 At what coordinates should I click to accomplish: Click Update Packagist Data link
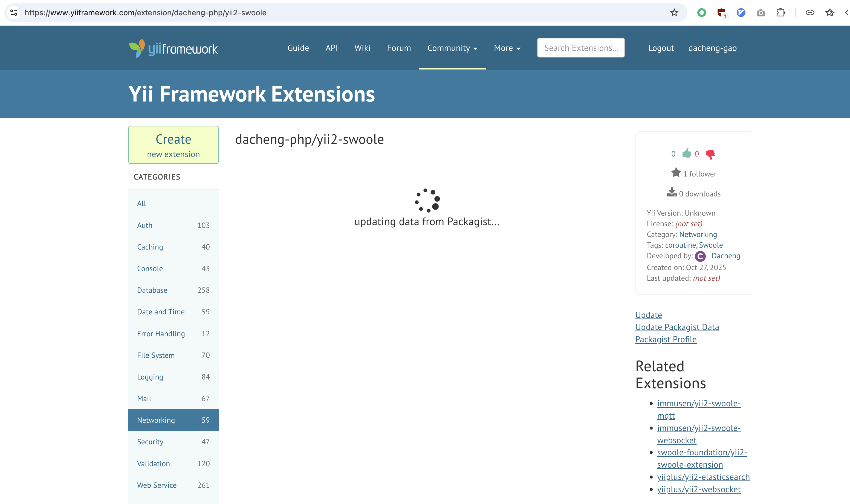[677, 327]
